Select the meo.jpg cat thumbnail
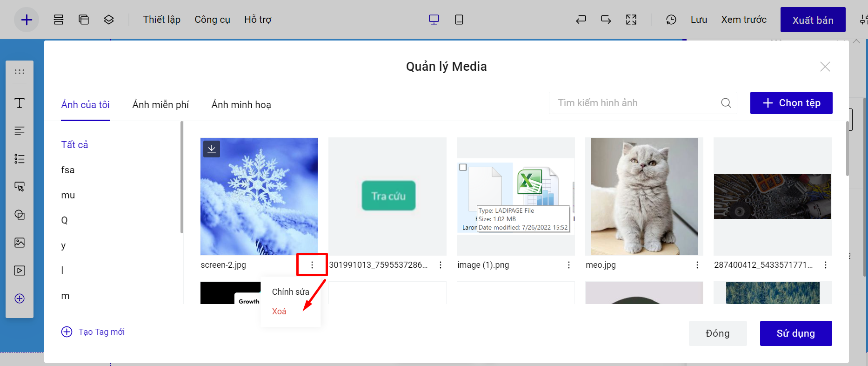868x366 pixels. point(644,196)
